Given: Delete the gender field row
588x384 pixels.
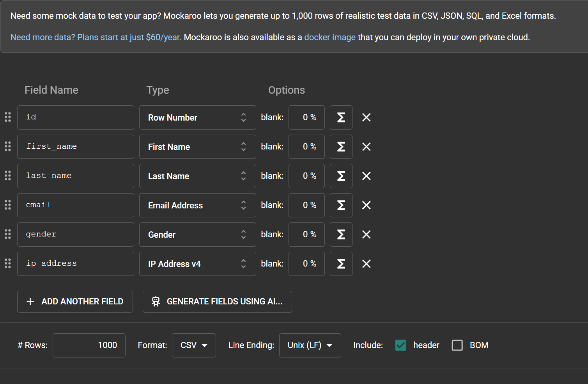Looking at the screenshot, I should pos(366,235).
